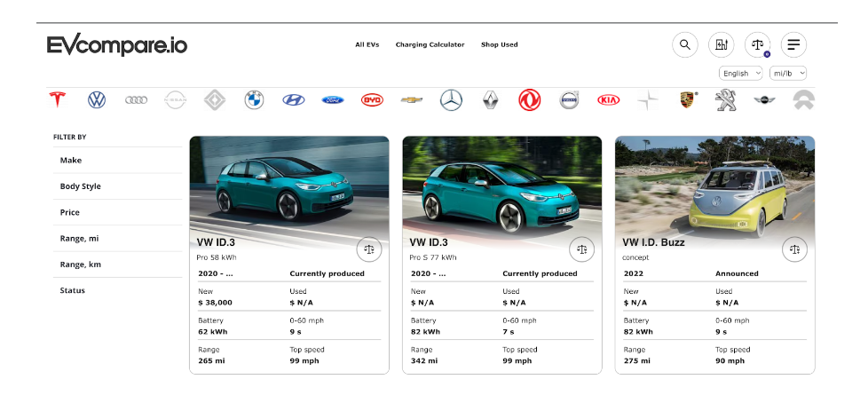
Task: Click the 342 mi range value
Action: pos(424,360)
